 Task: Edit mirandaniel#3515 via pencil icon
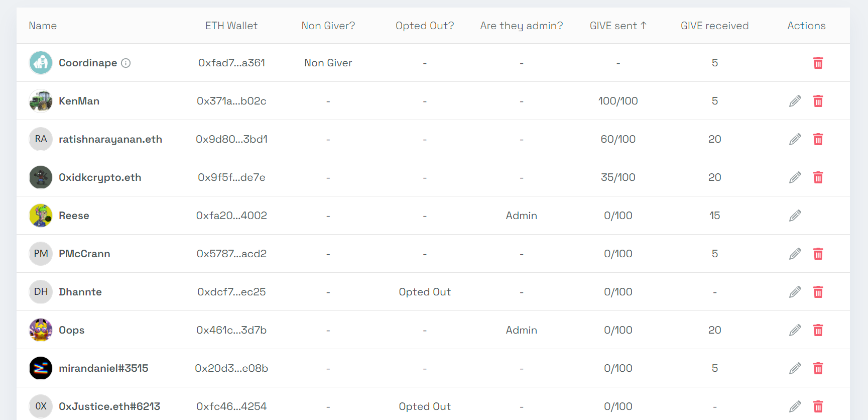click(x=795, y=368)
